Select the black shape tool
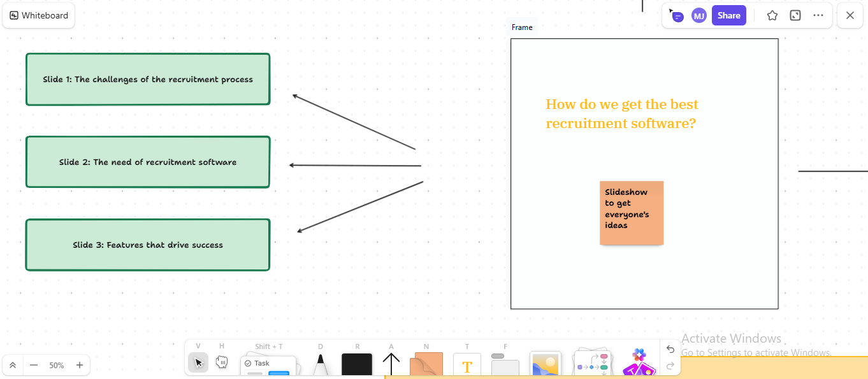The height and width of the screenshot is (379, 868). [357, 365]
